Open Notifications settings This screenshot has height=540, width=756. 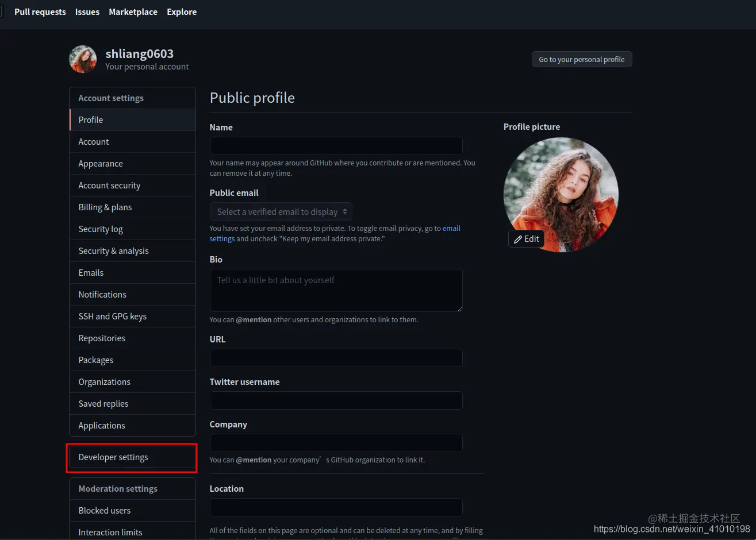click(132, 294)
